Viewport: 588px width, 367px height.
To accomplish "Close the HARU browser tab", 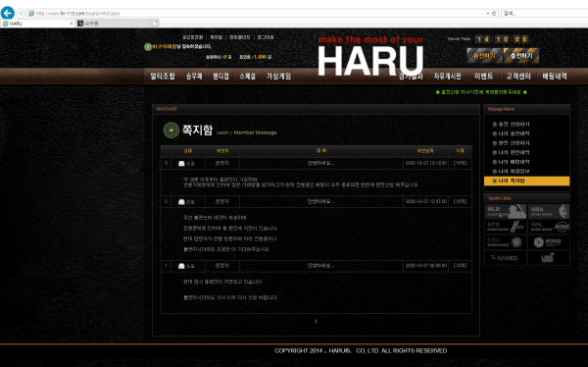I will point(72,24).
